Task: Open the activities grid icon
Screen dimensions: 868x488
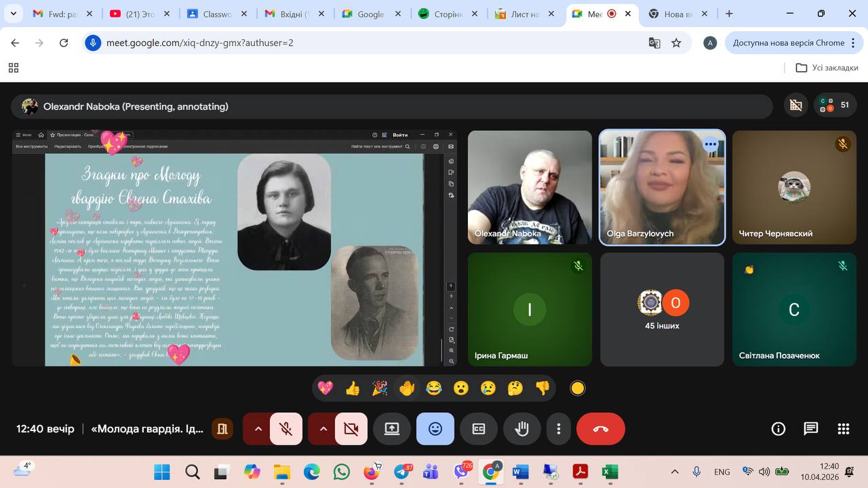Action: coord(844,429)
